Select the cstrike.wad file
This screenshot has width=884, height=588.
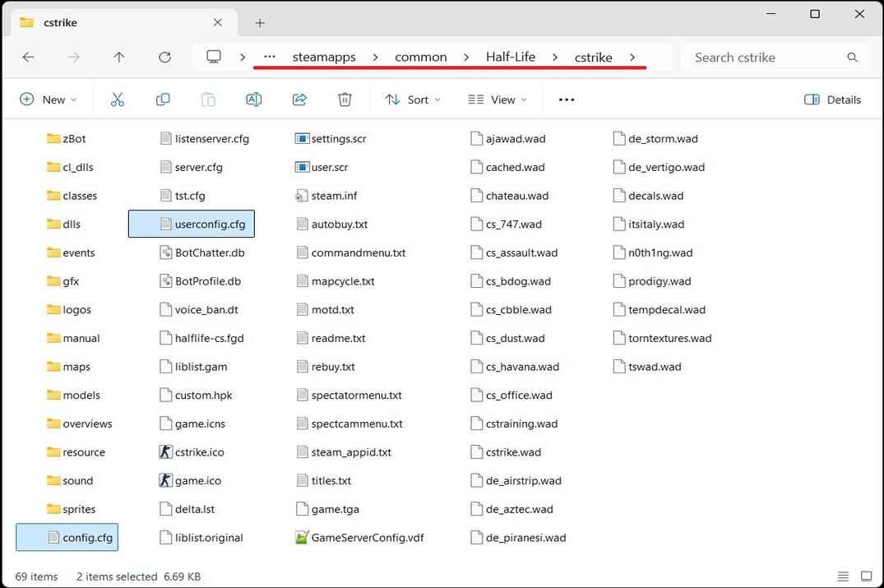click(x=506, y=452)
